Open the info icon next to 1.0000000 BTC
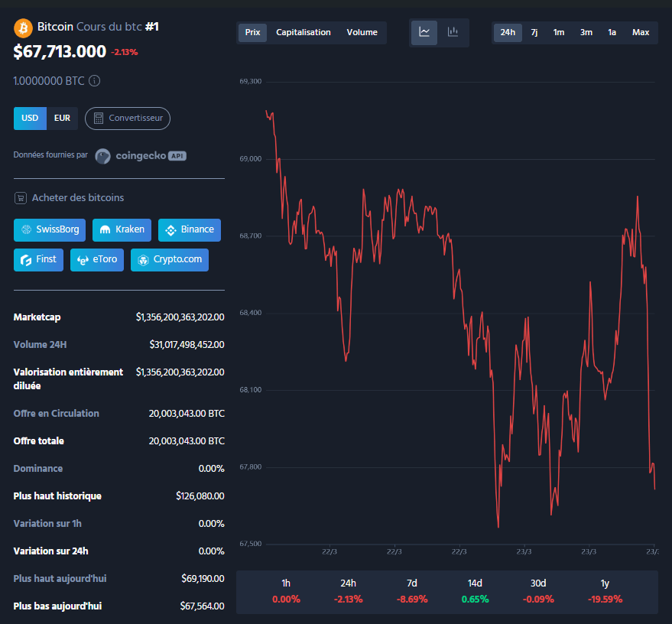This screenshot has width=672, height=624. click(x=94, y=80)
